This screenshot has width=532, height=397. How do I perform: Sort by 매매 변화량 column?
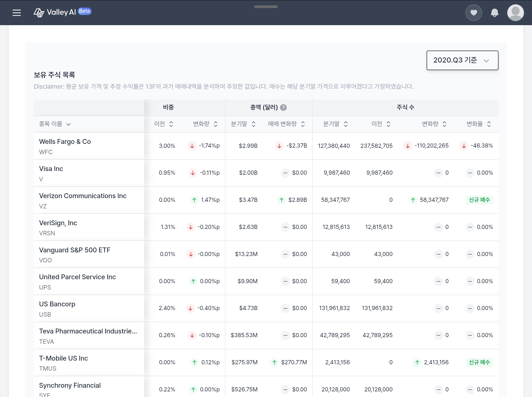click(x=287, y=124)
